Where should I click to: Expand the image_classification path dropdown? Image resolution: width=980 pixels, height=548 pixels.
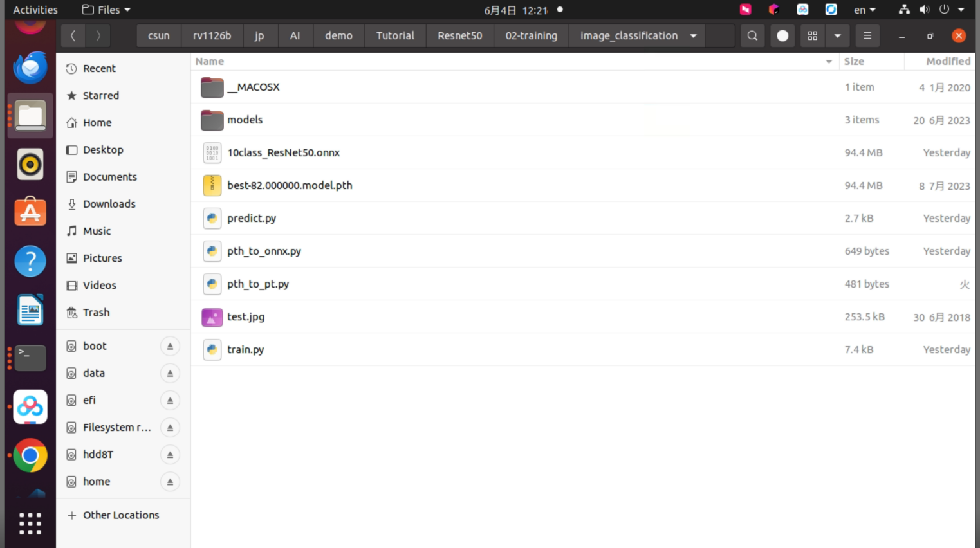coord(693,36)
